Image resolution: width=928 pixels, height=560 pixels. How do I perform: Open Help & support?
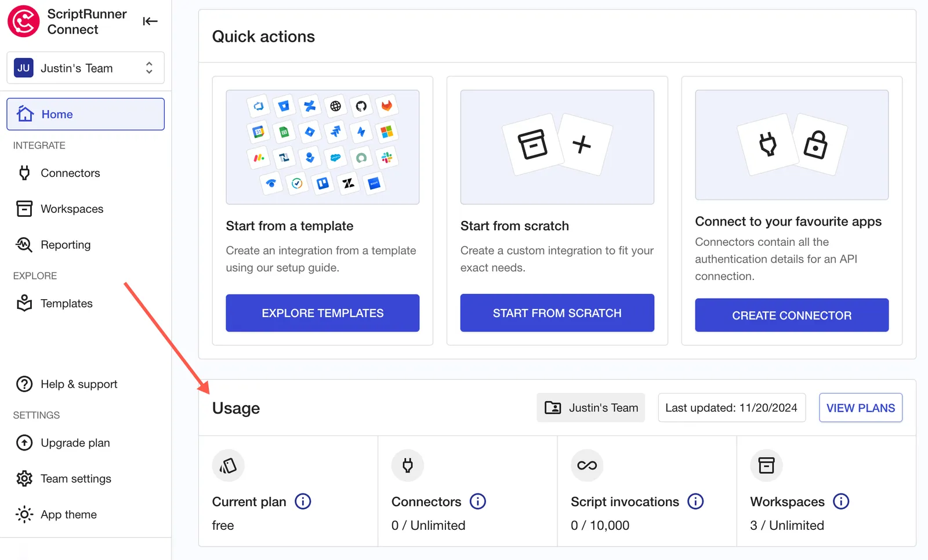coord(85,384)
